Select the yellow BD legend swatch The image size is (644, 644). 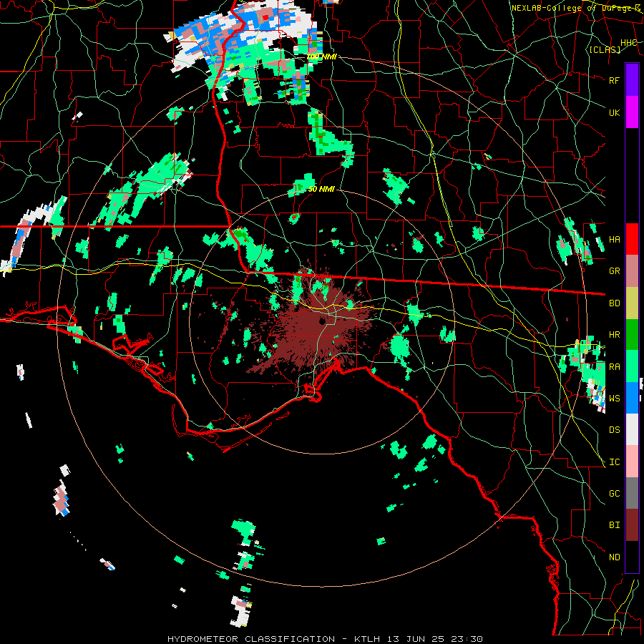[632, 303]
